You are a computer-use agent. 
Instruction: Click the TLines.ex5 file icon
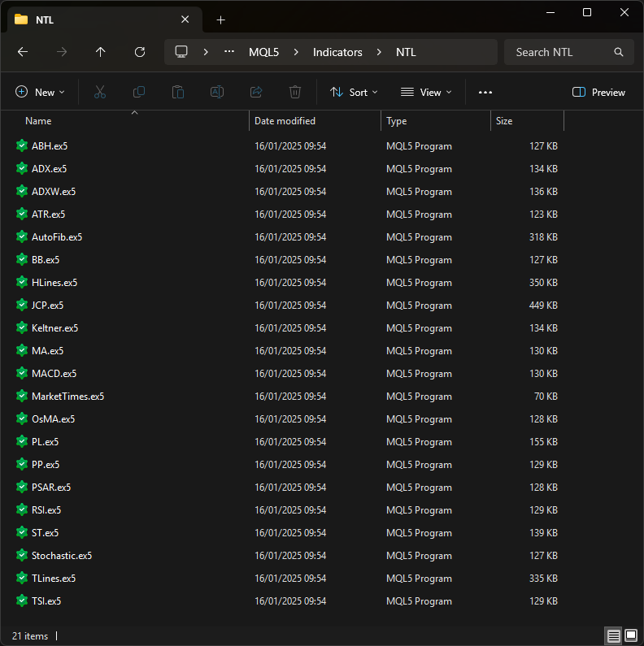click(22, 578)
